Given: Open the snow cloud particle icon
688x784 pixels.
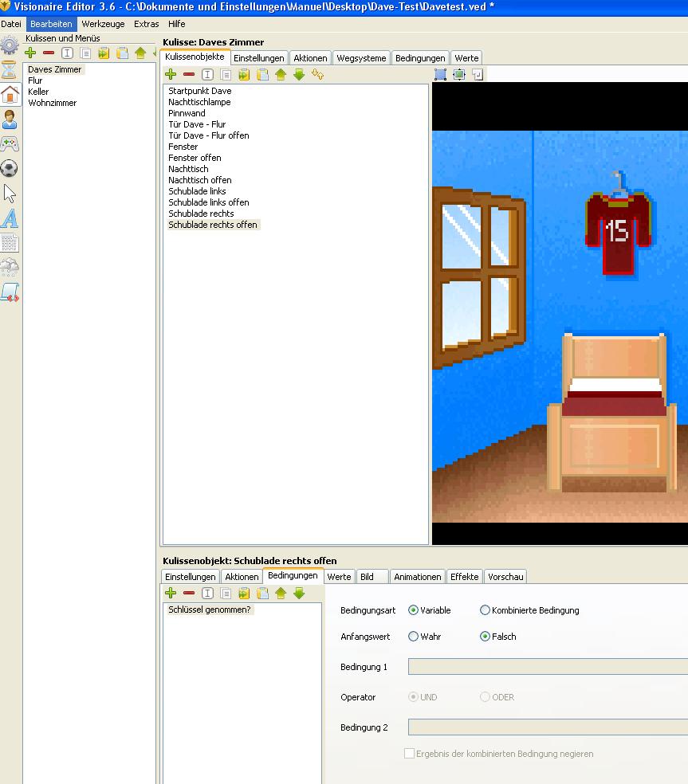Looking at the screenshot, I should (x=10, y=268).
